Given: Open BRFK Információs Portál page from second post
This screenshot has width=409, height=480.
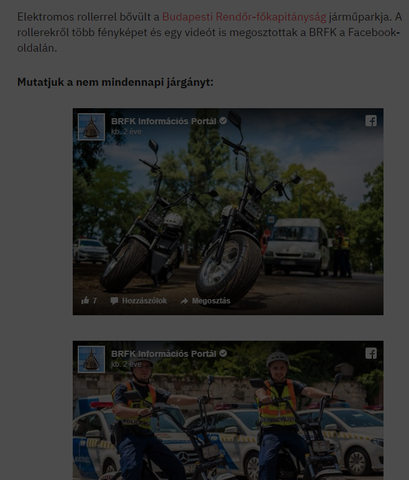Looking at the screenshot, I should point(164,354).
